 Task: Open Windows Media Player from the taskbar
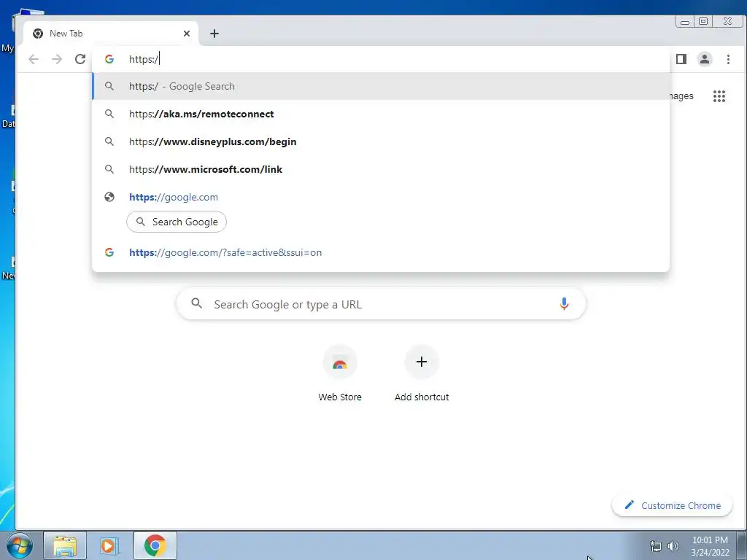pos(109,545)
